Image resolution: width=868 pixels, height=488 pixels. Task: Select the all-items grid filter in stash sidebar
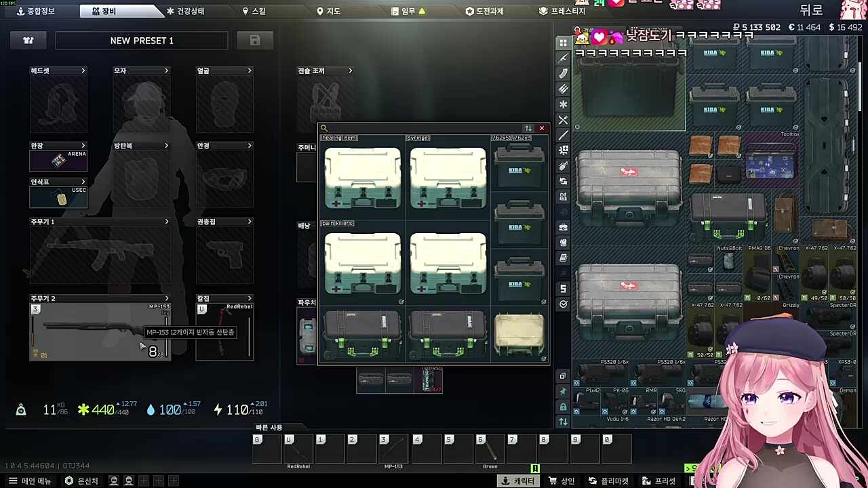563,43
